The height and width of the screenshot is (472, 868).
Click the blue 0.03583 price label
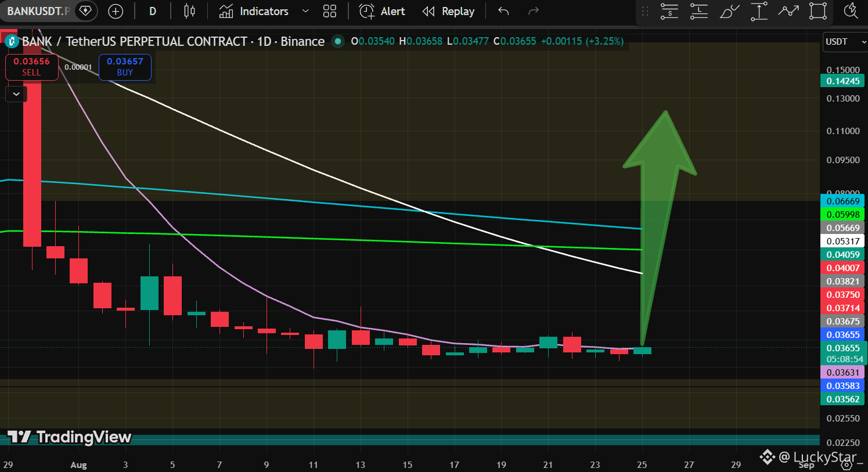(843, 386)
